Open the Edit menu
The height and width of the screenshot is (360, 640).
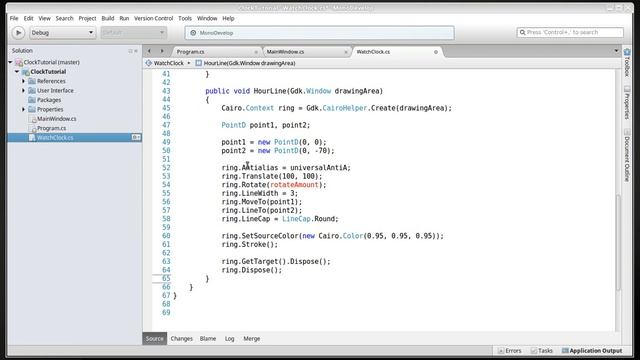click(28, 18)
